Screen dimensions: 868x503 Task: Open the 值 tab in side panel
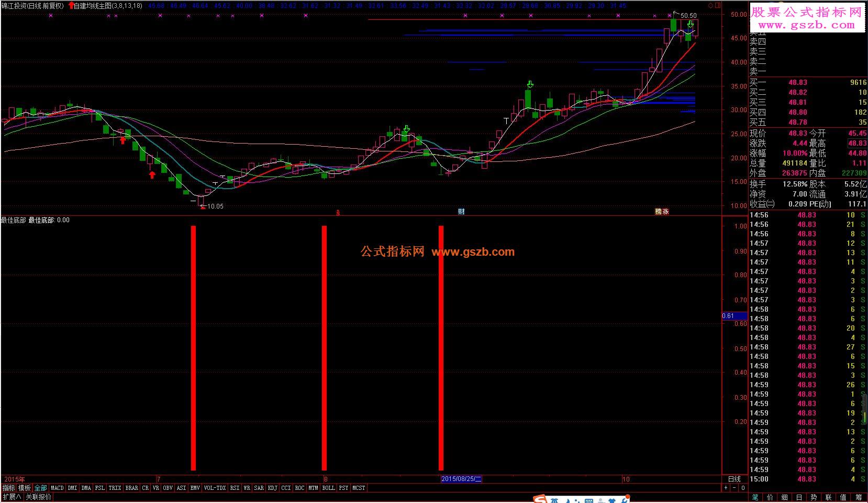click(x=843, y=497)
